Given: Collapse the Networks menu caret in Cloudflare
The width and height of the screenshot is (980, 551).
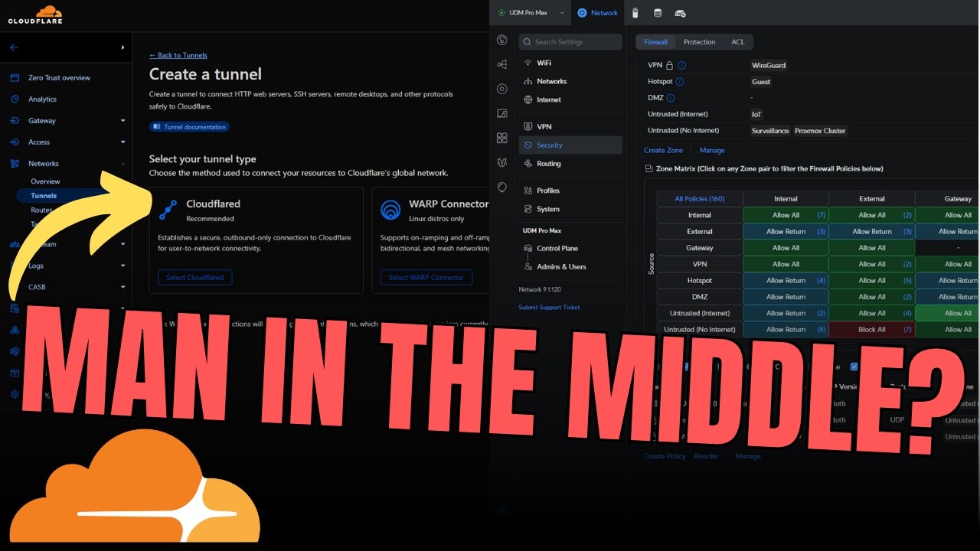Looking at the screenshot, I should tap(122, 164).
